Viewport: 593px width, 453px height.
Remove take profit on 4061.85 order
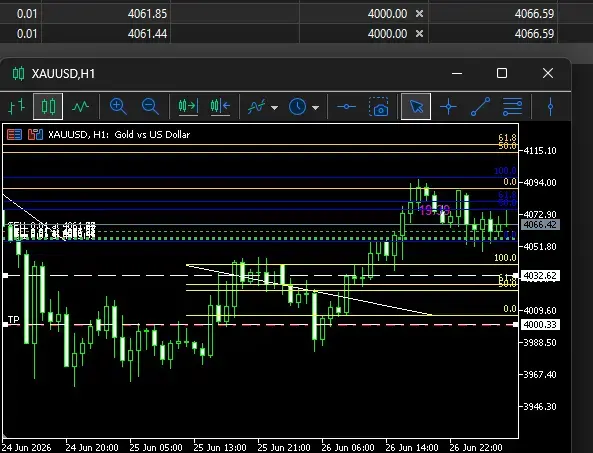pyautogui.click(x=419, y=14)
